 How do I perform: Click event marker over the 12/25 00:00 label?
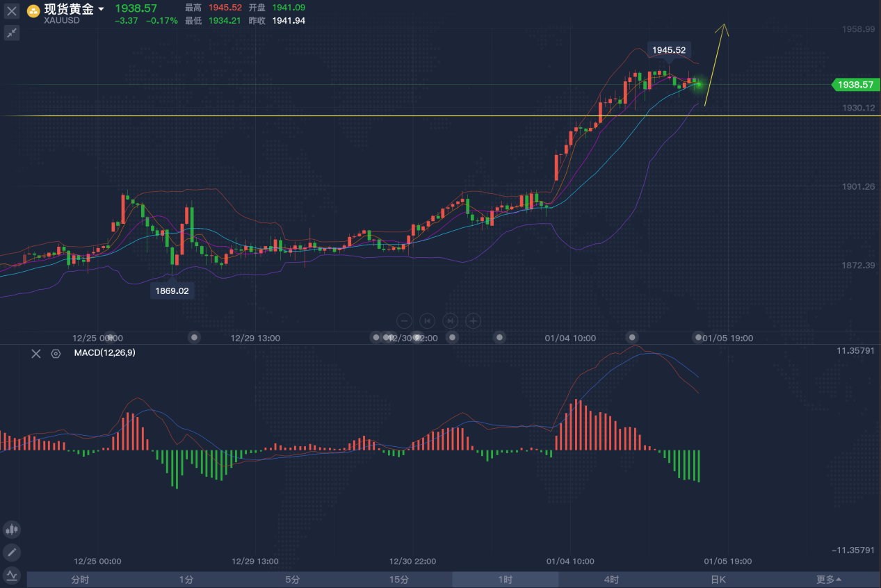pyautogui.click(x=108, y=337)
